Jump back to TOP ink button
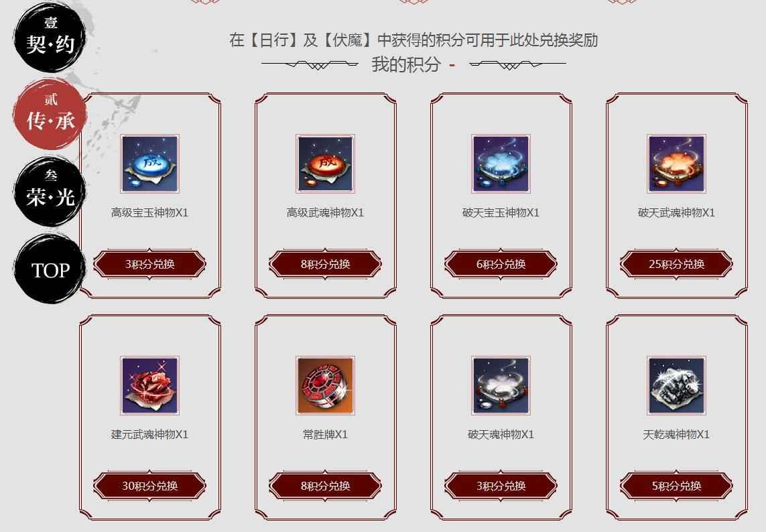 [50, 269]
